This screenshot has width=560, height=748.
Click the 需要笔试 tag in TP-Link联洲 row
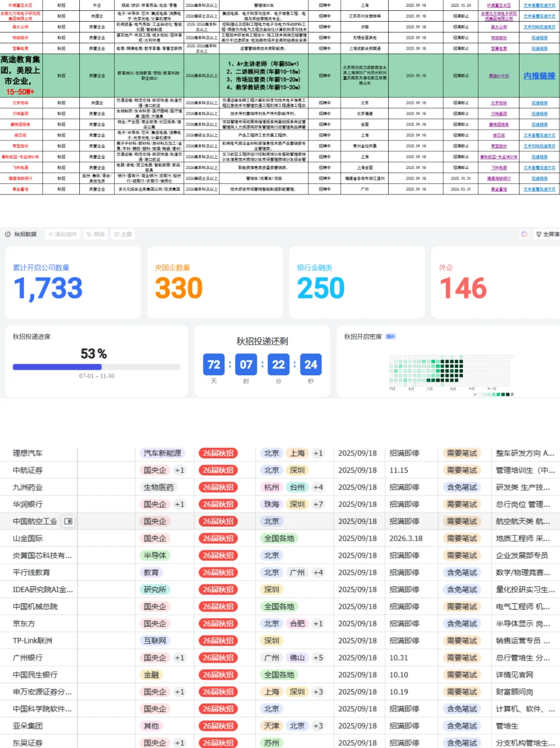tap(462, 641)
